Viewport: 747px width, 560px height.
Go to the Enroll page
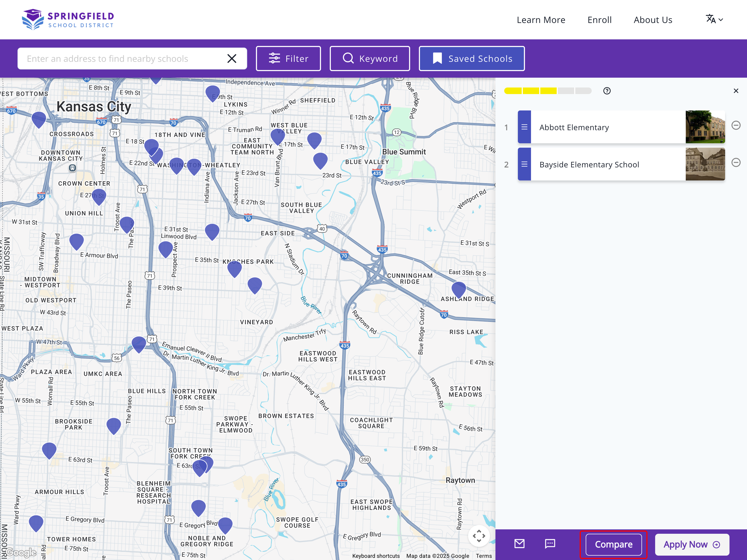pos(599,20)
